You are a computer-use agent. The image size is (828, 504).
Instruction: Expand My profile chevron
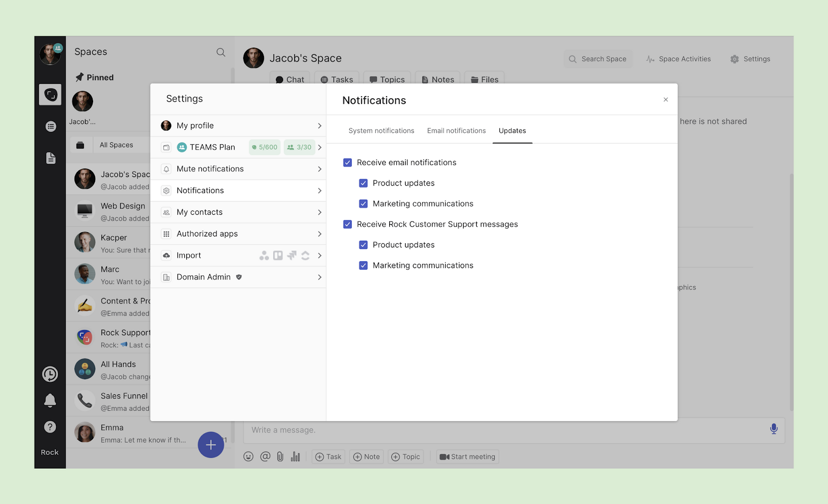tap(319, 126)
